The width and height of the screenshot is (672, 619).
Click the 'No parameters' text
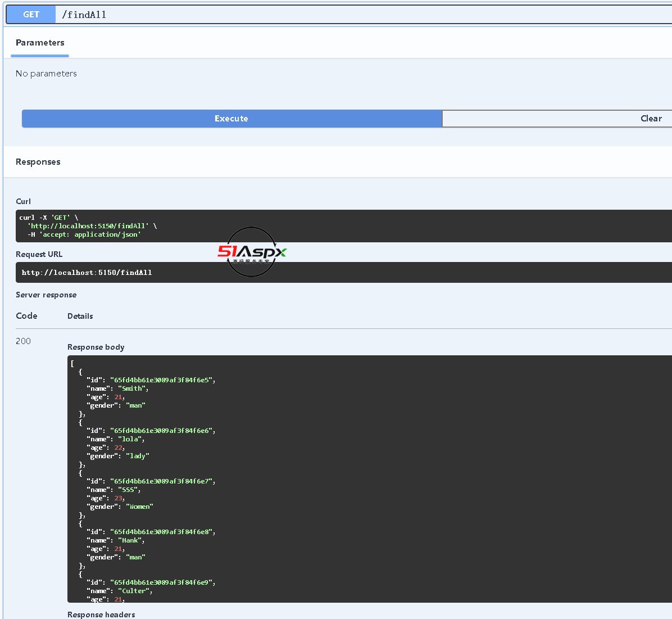coord(46,73)
